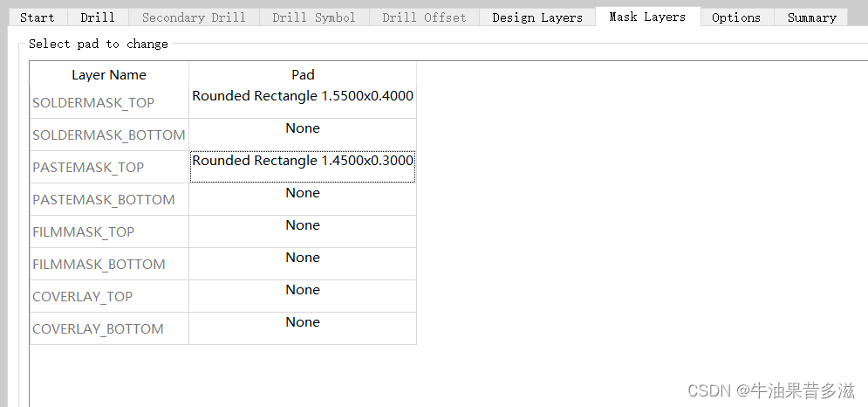Image resolution: width=868 pixels, height=407 pixels.
Task: Click the Layer Name column header
Action: coord(109,75)
